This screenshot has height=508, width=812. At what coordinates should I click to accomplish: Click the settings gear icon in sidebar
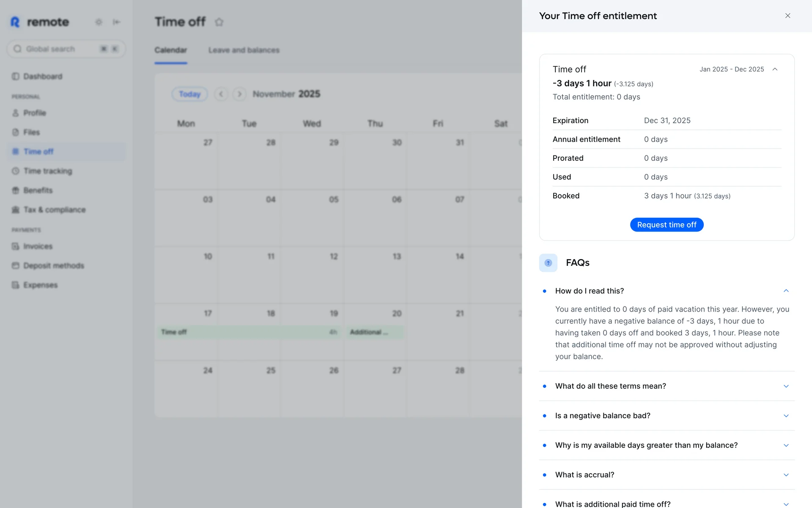(x=99, y=22)
